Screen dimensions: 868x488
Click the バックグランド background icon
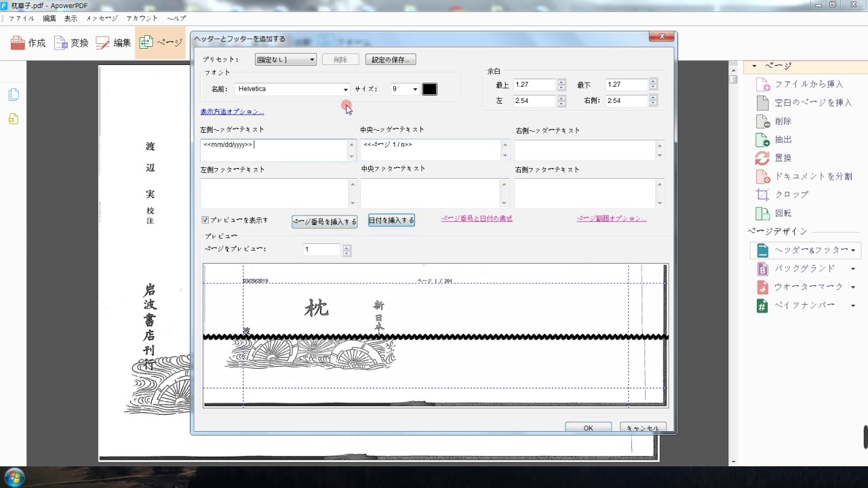763,269
